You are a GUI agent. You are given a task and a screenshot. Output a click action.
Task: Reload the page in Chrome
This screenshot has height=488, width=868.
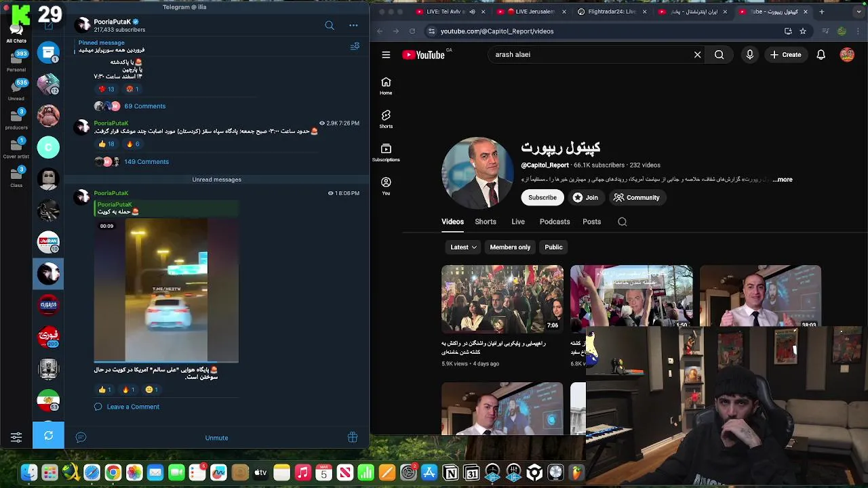click(412, 31)
